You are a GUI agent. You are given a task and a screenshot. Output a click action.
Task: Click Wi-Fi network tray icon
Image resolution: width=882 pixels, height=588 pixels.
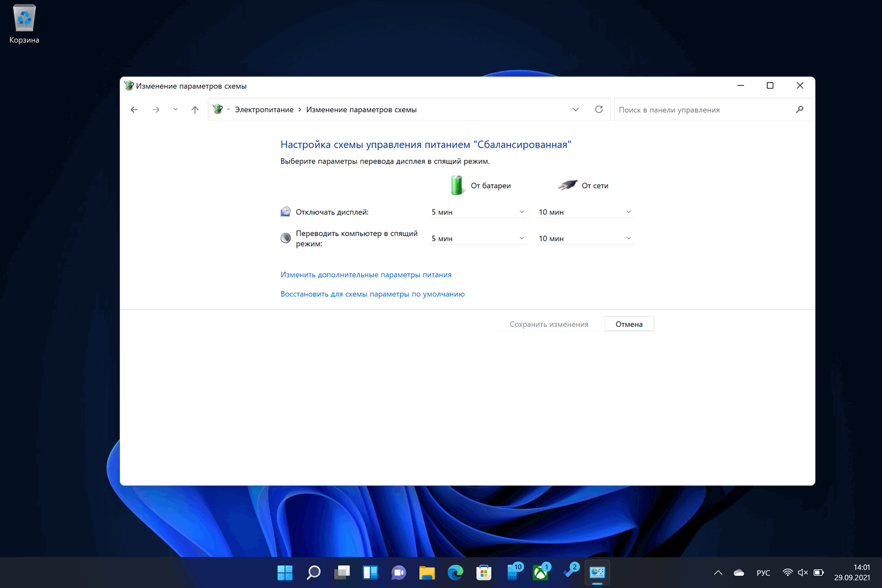(788, 572)
